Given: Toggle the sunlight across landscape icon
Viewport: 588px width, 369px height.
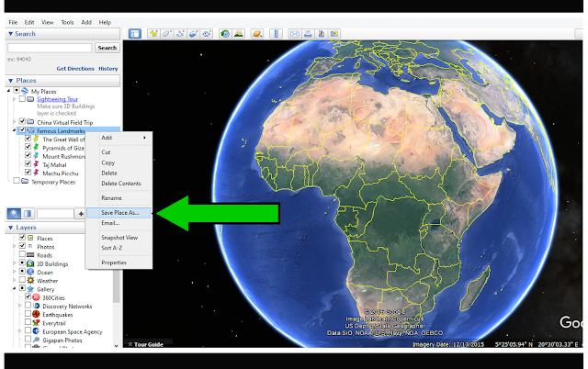Looking at the screenshot, I should [x=239, y=34].
